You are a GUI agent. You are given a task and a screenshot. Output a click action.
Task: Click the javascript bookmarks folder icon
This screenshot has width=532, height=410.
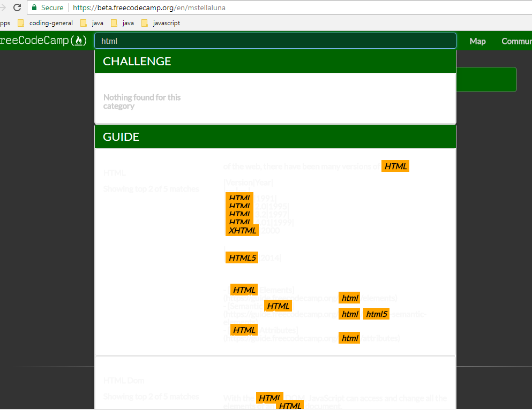[x=145, y=23]
